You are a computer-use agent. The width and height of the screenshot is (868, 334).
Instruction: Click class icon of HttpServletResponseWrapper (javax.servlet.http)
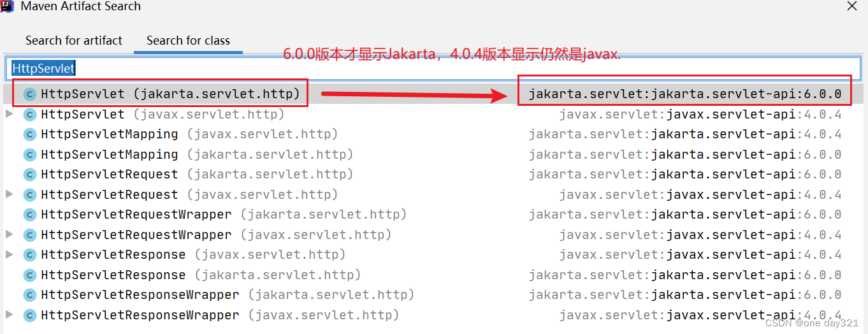(x=29, y=316)
